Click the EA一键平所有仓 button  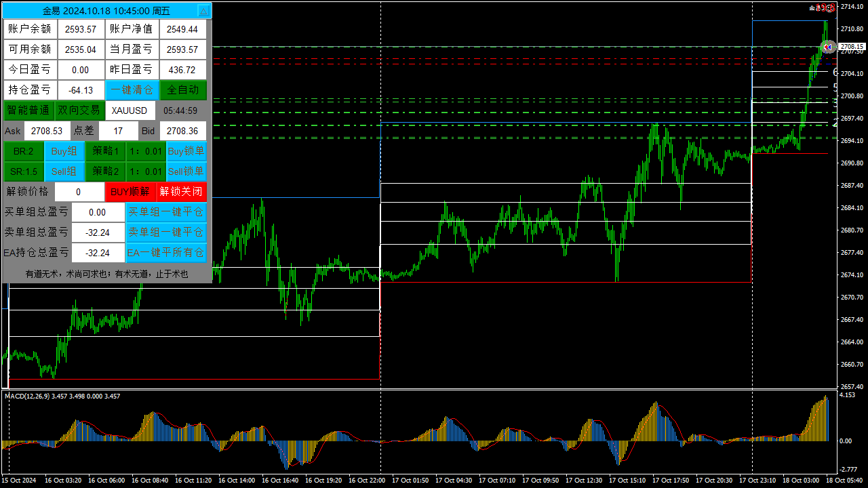pyautogui.click(x=166, y=253)
